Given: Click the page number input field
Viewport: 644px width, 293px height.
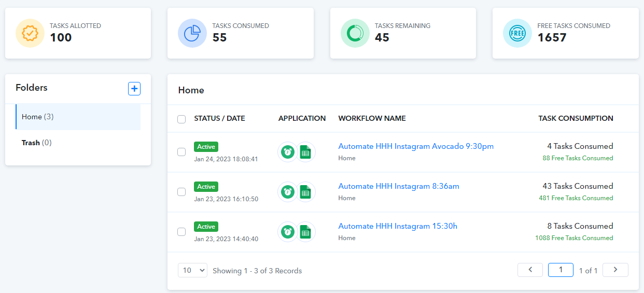Looking at the screenshot, I should (561, 270).
